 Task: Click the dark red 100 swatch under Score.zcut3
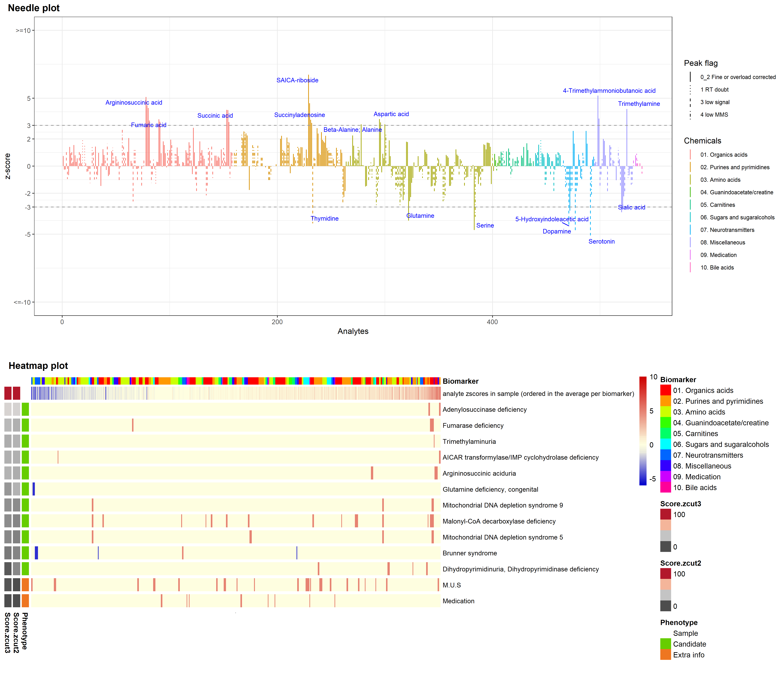665,514
